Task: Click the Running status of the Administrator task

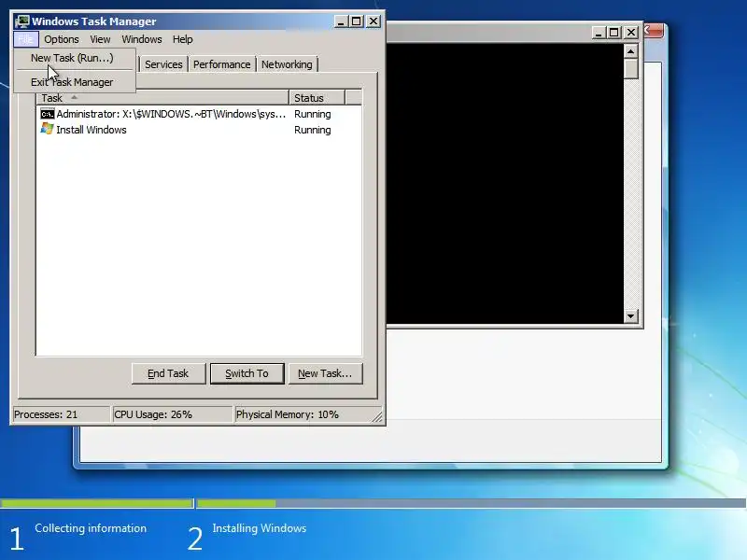Action: (x=313, y=114)
